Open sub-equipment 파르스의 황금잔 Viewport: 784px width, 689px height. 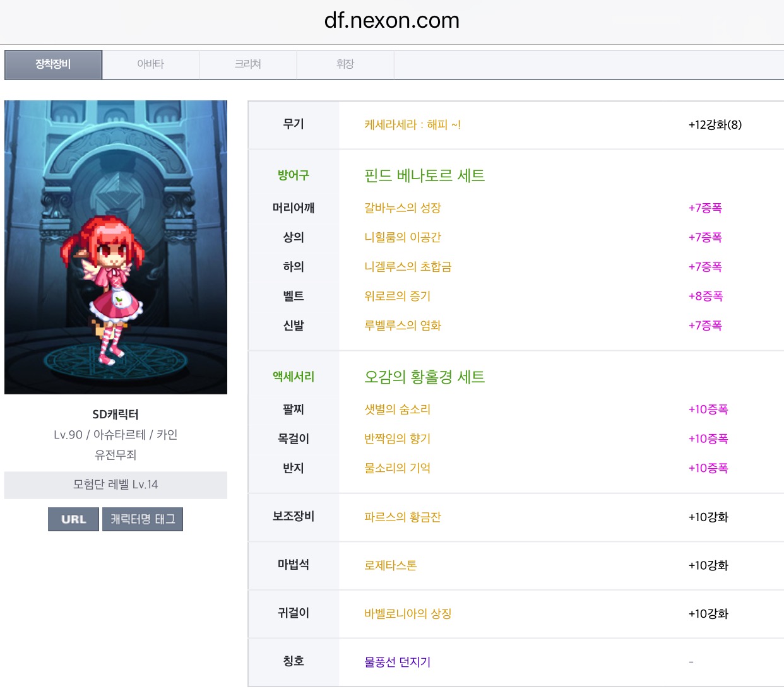click(x=402, y=517)
